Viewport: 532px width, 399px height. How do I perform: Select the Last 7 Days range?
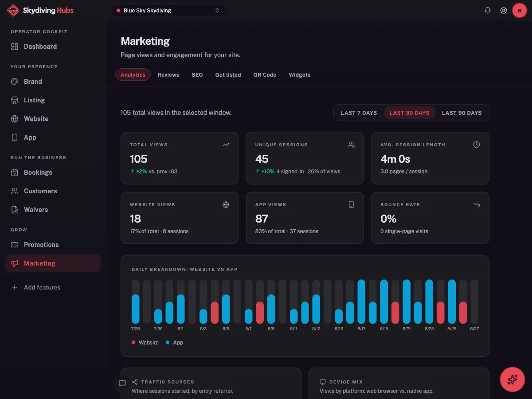pos(359,113)
